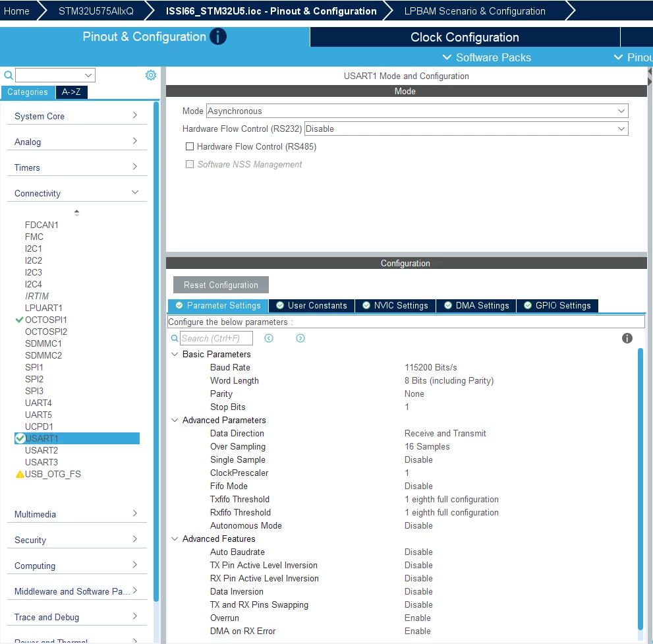This screenshot has height=644, width=653.
Task: Select FDCAN1 in peripheral list
Action: [42, 225]
